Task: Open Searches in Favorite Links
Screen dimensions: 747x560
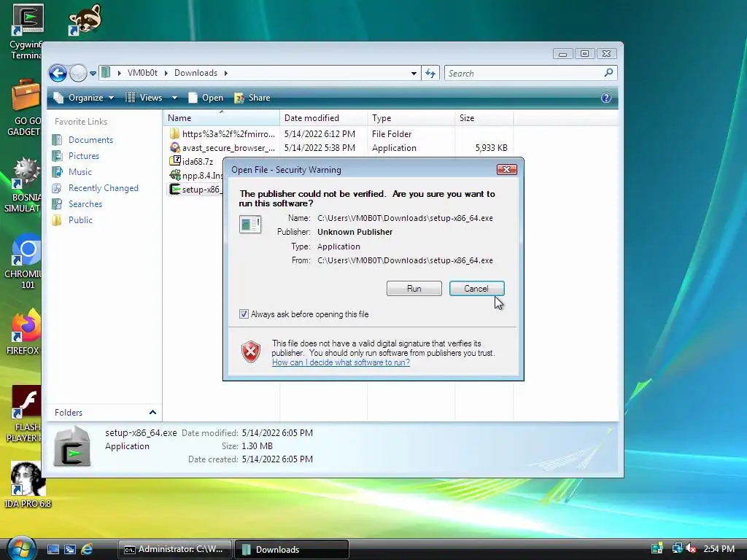Action: click(x=77, y=204)
